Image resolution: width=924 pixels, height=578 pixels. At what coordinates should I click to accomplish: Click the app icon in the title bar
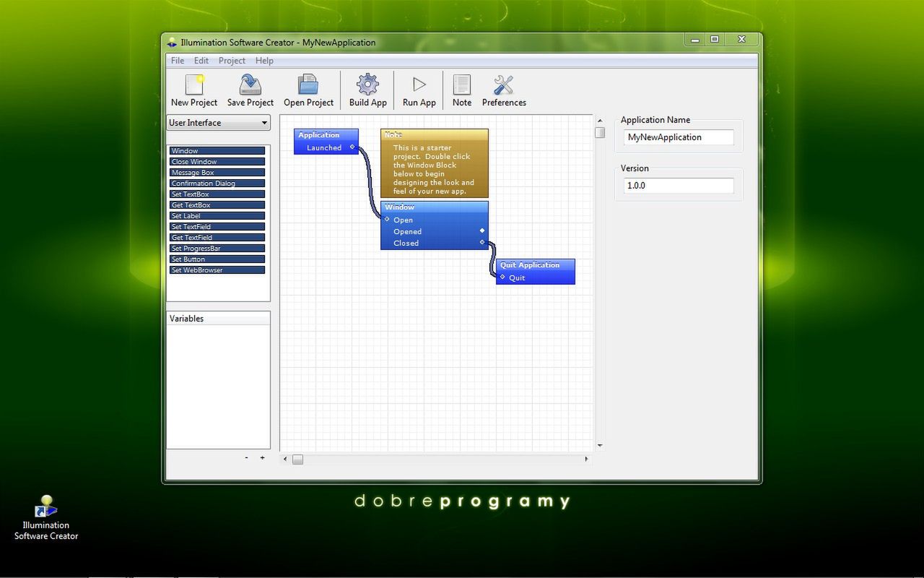172,43
